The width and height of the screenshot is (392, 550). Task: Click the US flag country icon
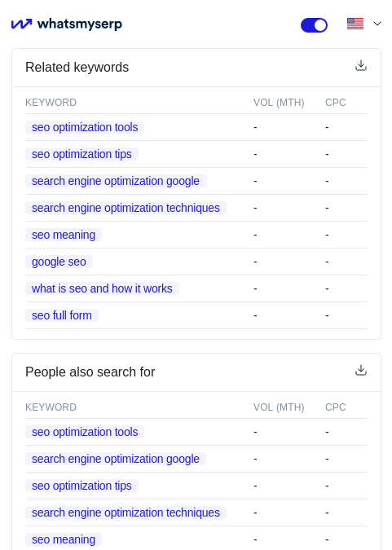pos(355,24)
